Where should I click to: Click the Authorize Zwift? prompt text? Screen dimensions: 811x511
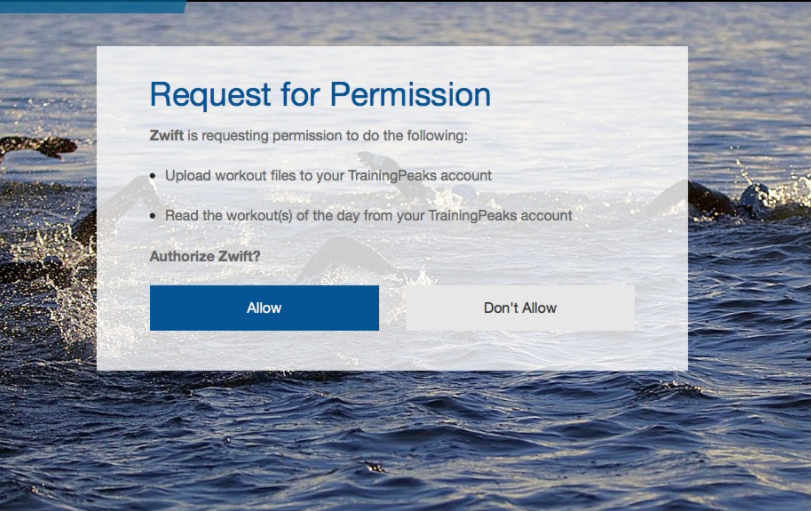205,256
